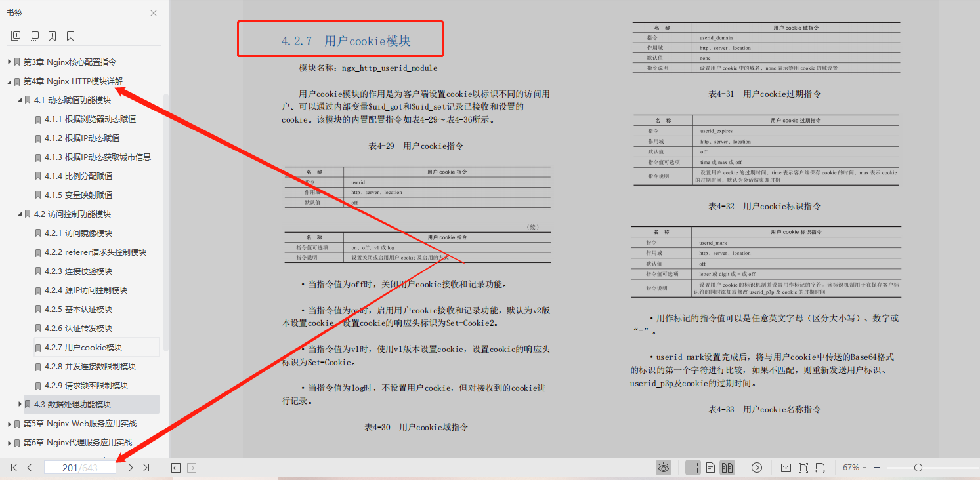
Task: Click the bookmarks panel vertical scrollbar
Action: coord(165,222)
